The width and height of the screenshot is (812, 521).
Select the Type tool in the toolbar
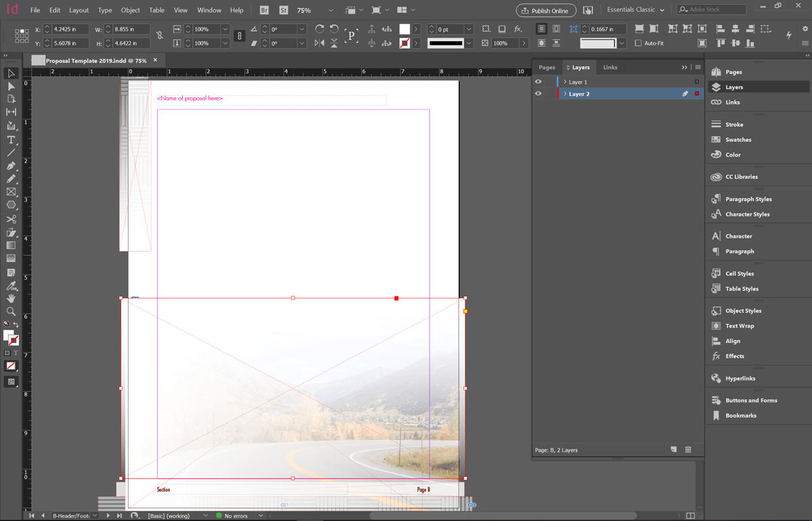[x=11, y=140]
